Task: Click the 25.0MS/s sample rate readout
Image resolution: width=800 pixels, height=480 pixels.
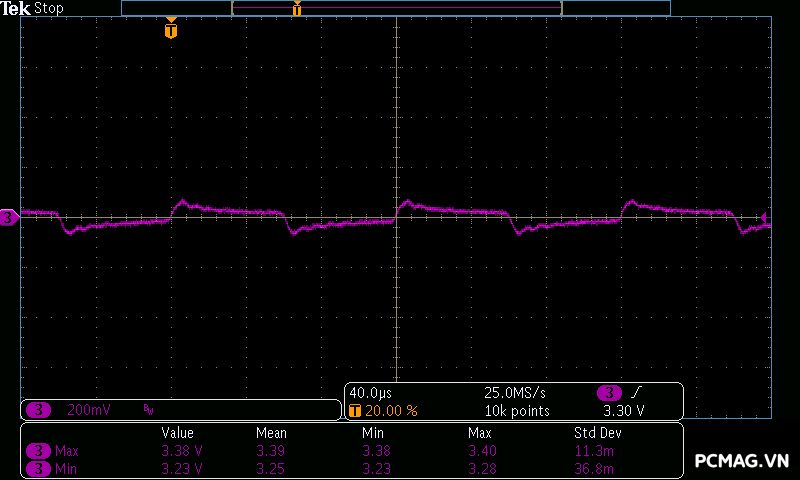Action: click(x=515, y=393)
